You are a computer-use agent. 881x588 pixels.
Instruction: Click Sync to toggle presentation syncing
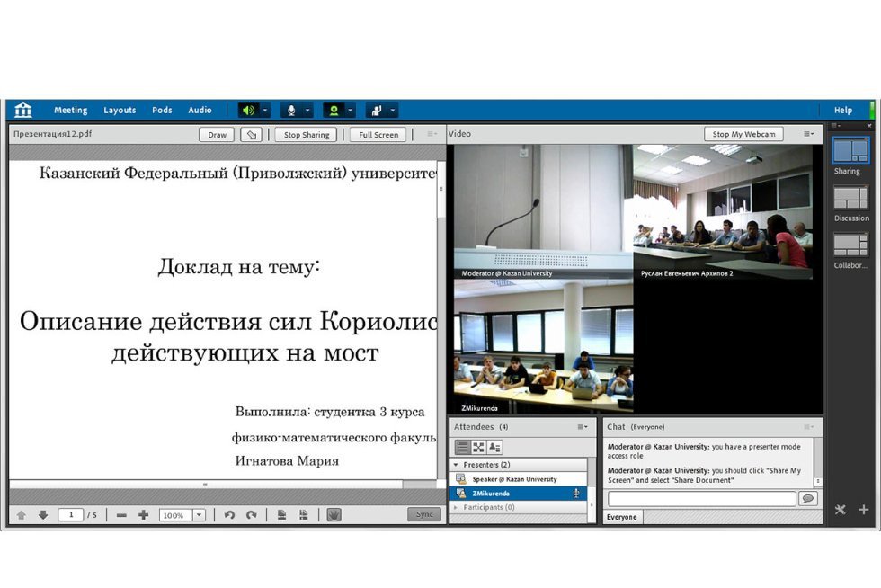pyautogui.click(x=423, y=514)
